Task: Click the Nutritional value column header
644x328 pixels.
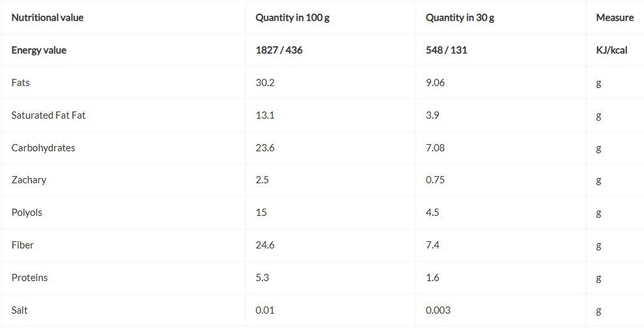Action: pos(48,18)
